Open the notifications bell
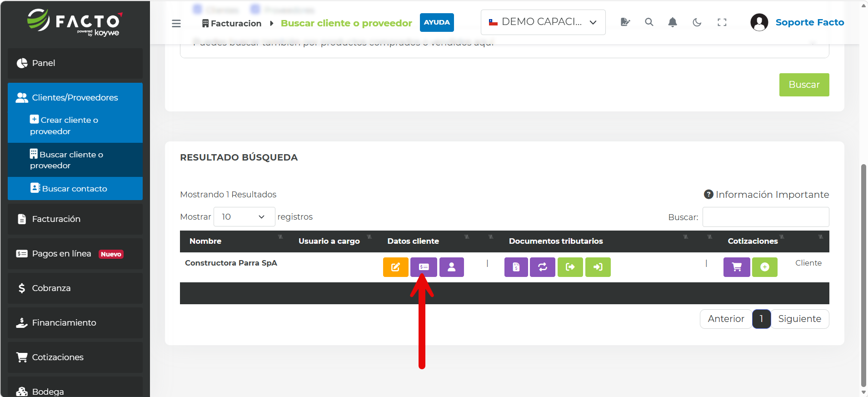The image size is (868, 397). (673, 22)
